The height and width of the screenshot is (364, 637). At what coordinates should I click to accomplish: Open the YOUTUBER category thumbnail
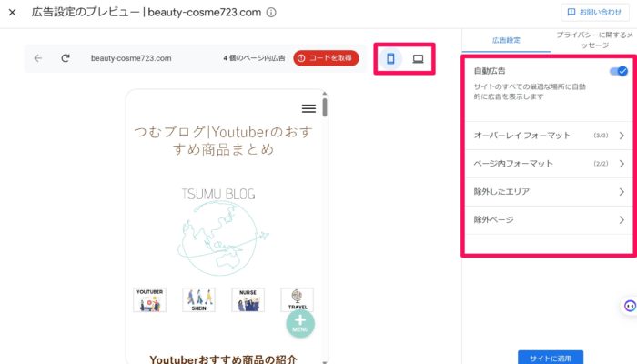tap(149, 299)
